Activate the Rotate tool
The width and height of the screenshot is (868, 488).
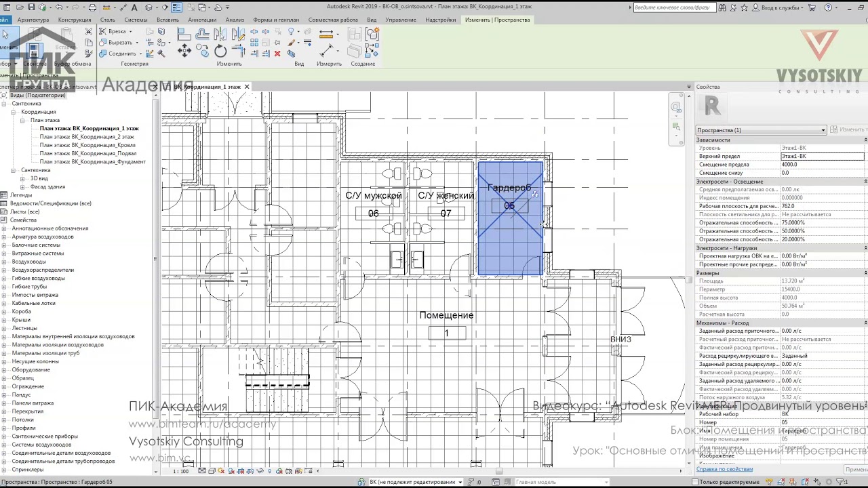[220, 51]
